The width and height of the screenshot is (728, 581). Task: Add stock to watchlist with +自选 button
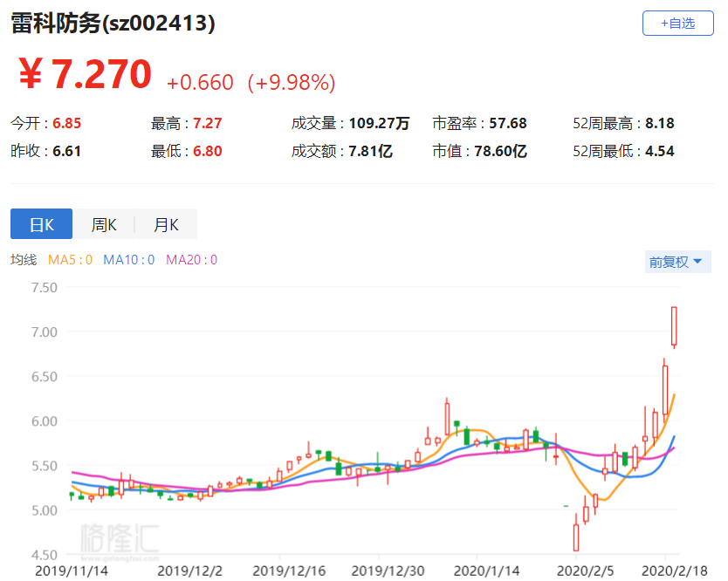[x=677, y=24]
